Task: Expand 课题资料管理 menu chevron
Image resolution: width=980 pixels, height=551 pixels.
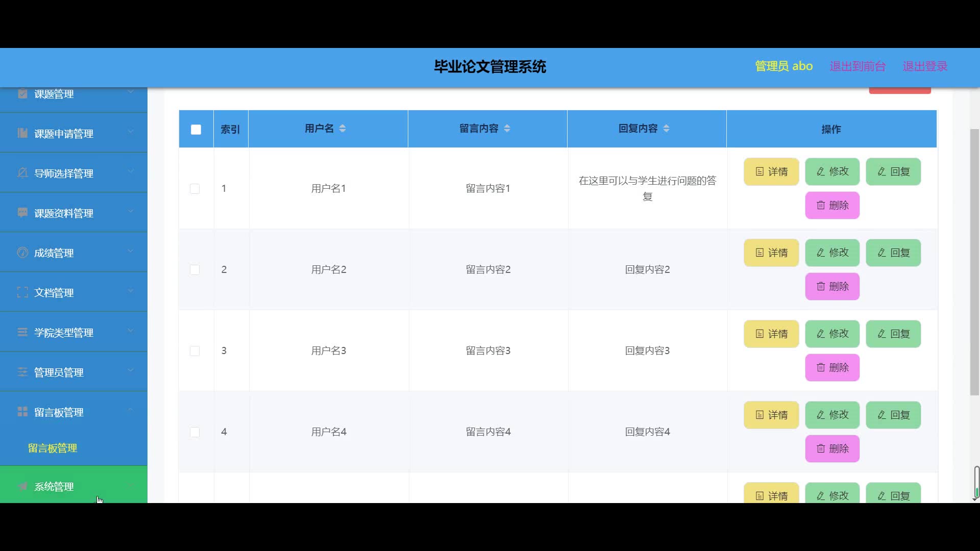Action: (131, 211)
